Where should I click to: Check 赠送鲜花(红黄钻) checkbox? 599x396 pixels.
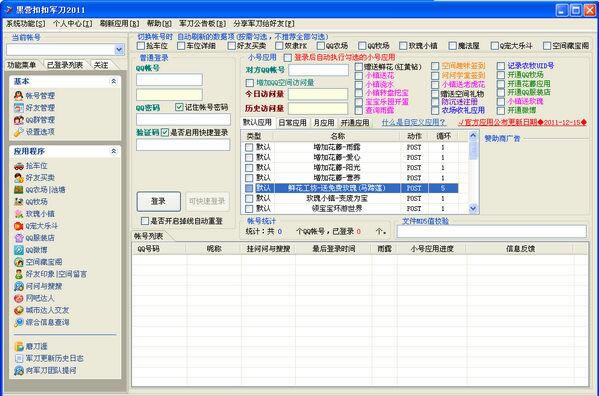point(359,67)
